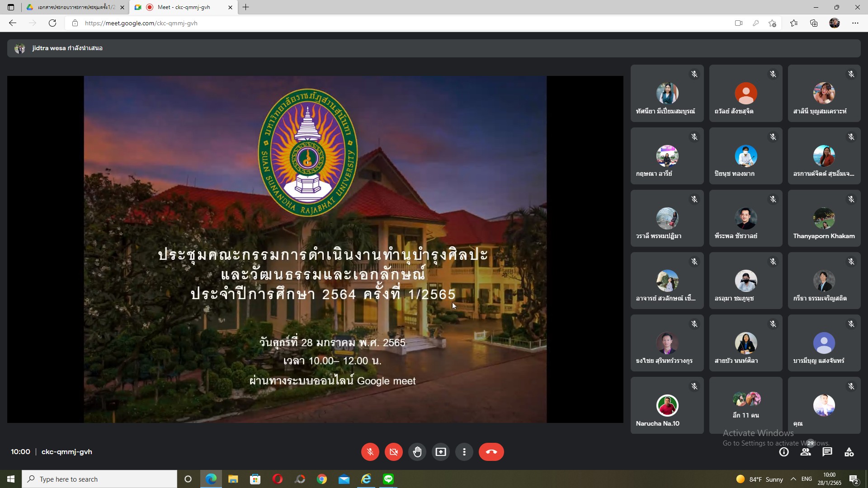This screenshot has width=868, height=488.
Task: Refresh the page with reload icon
Action: click(x=52, y=23)
